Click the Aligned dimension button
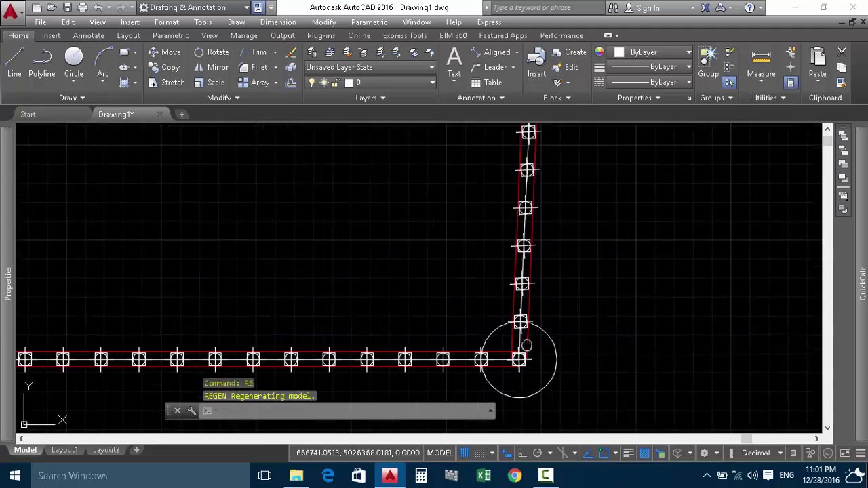 pyautogui.click(x=490, y=52)
